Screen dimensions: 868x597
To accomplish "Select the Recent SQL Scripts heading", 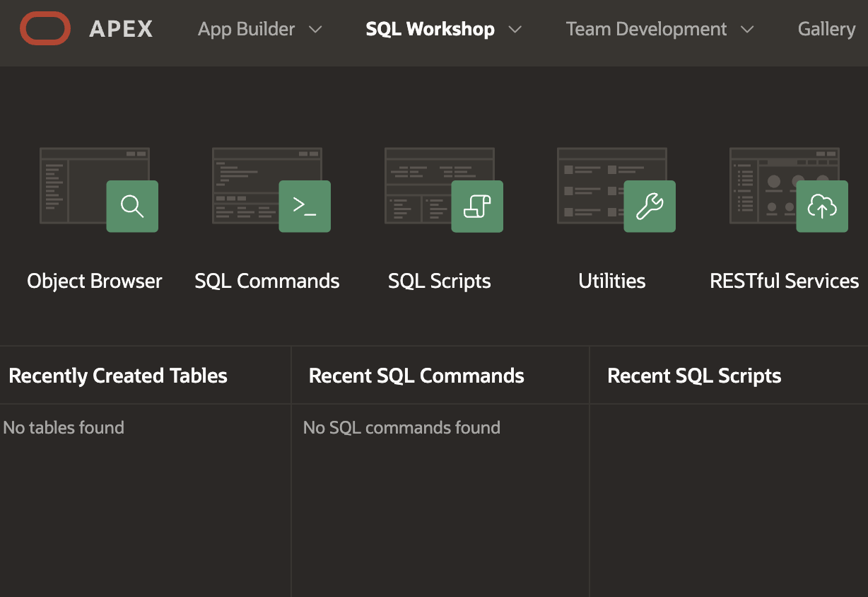I will 694,376.
